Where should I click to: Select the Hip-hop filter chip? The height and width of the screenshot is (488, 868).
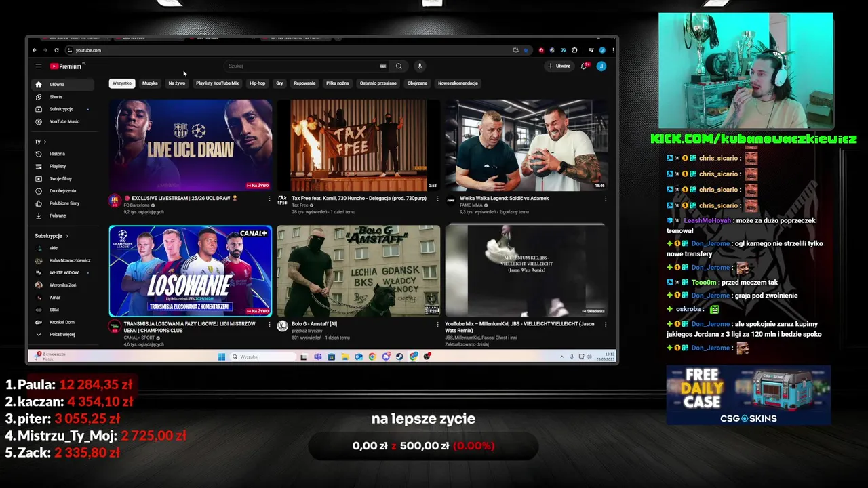(258, 83)
